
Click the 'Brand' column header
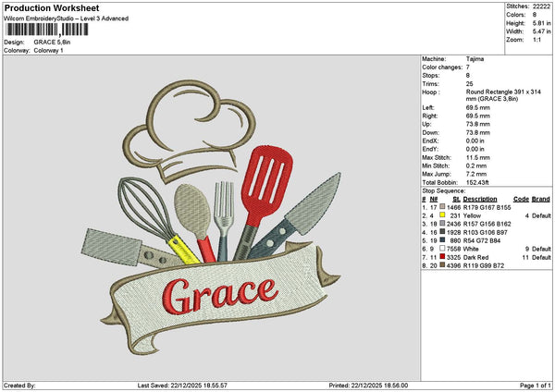(541, 199)
